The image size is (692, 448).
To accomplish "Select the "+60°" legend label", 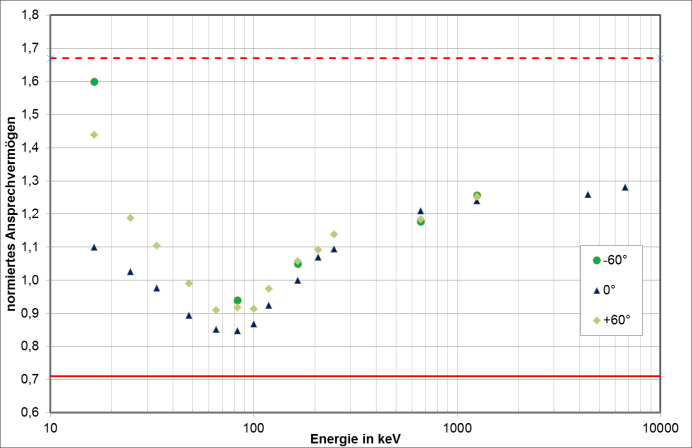I will pyautogui.click(x=619, y=320).
